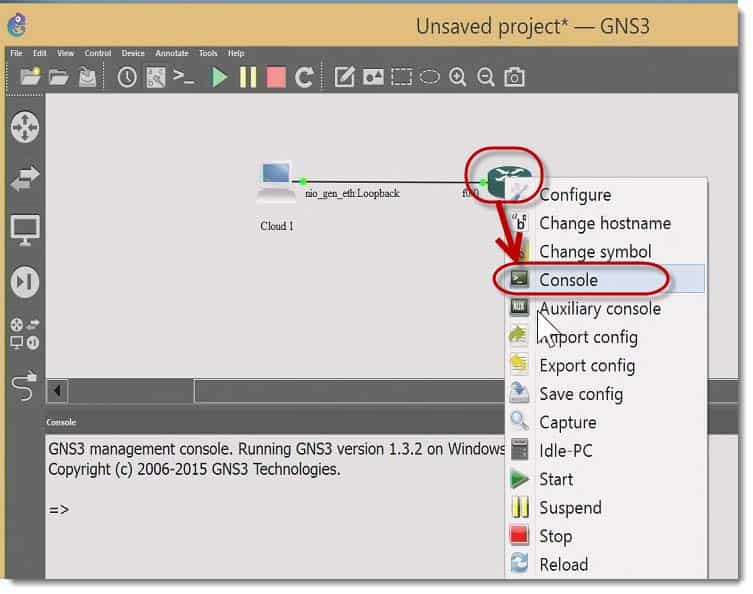Browse switches in the device sidebar
Viewport: 753px width, 594px height.
(x=25, y=178)
